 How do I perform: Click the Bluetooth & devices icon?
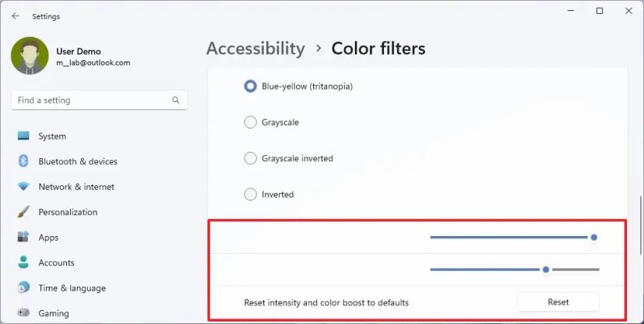pos(23,161)
